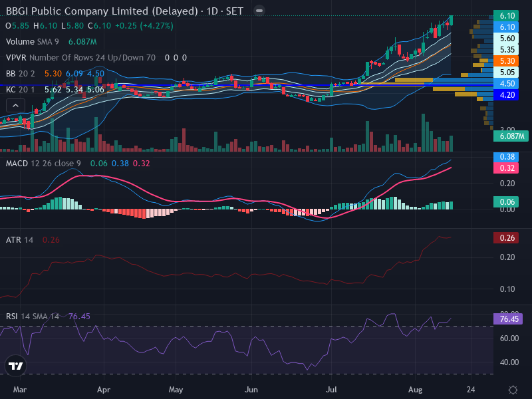Click the pill icon beside the SET title

click(x=259, y=11)
